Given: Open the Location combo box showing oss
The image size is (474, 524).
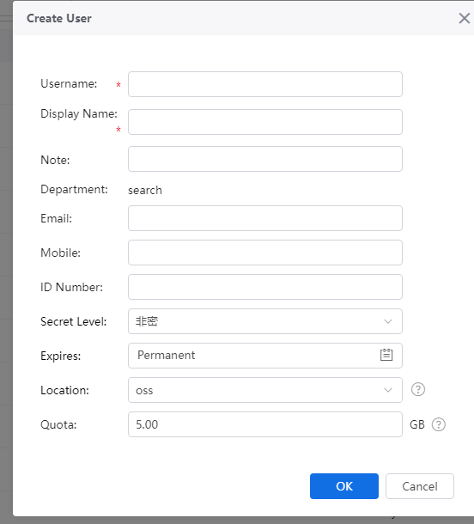Looking at the screenshot, I should point(265,390).
